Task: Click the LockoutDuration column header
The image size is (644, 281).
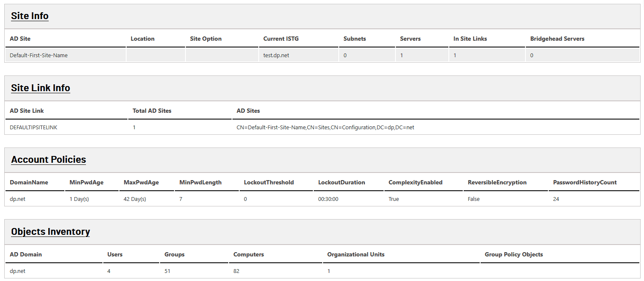Action: coord(342,182)
